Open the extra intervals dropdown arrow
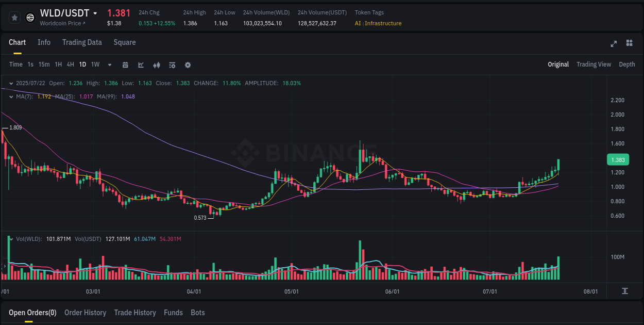The height and width of the screenshot is (325, 644). (x=109, y=64)
